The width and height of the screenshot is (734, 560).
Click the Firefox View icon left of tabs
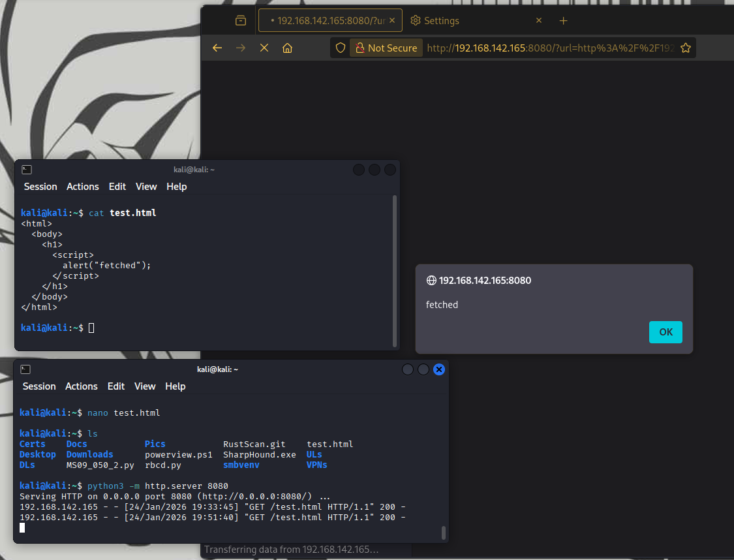tap(241, 21)
